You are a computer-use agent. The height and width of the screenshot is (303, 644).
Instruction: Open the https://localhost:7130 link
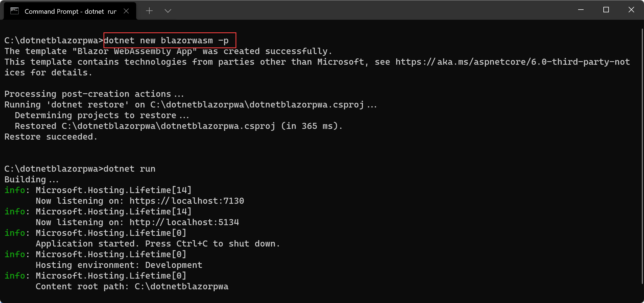click(187, 201)
